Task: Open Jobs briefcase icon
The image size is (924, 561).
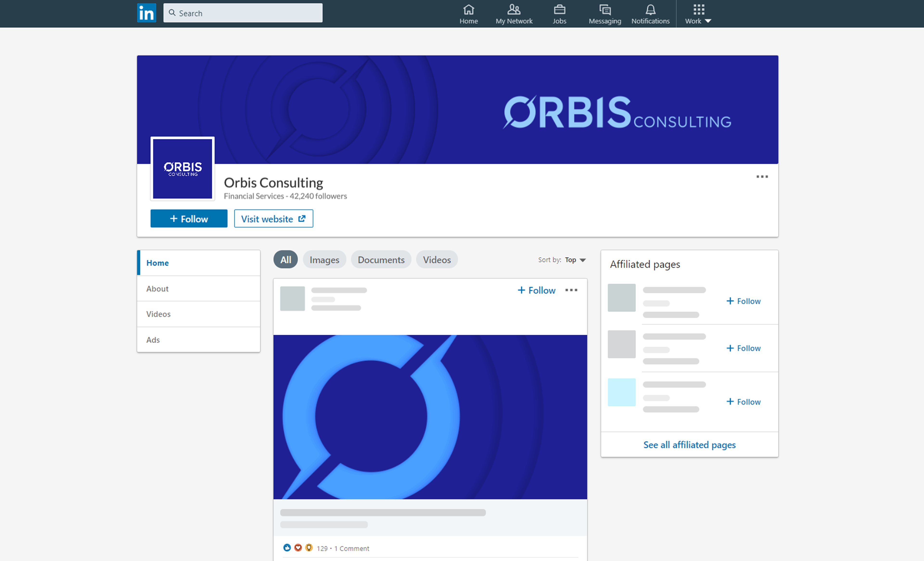Action: [x=559, y=9]
